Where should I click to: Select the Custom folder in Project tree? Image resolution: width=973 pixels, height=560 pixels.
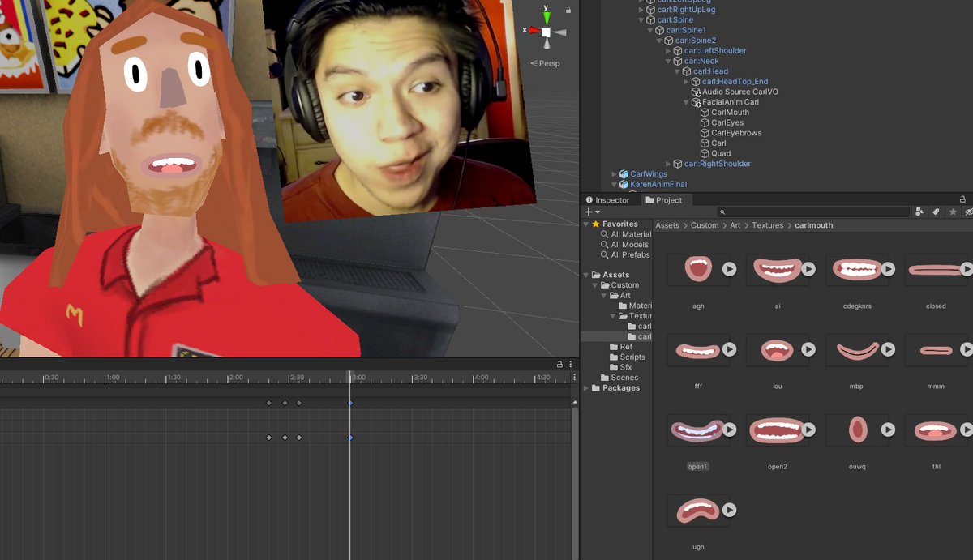point(621,285)
